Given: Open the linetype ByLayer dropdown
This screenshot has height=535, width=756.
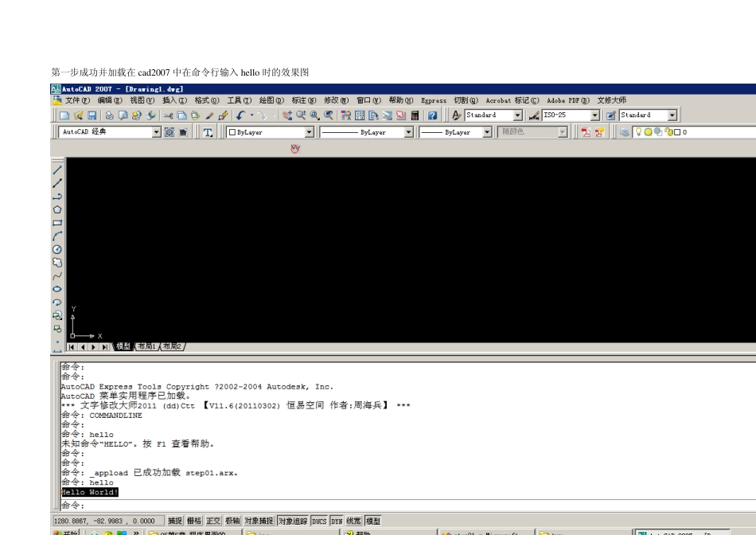Looking at the screenshot, I should (408, 132).
